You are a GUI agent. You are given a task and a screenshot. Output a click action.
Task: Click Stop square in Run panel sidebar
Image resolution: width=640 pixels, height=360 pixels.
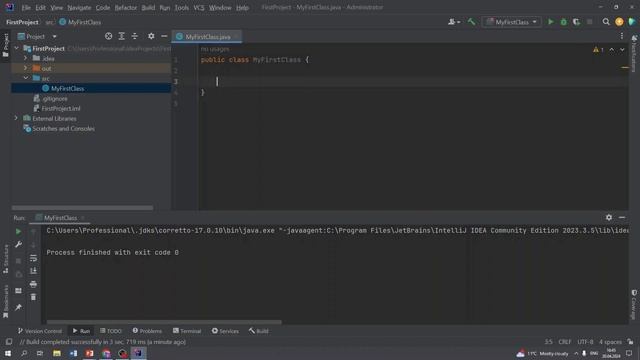[18, 261]
